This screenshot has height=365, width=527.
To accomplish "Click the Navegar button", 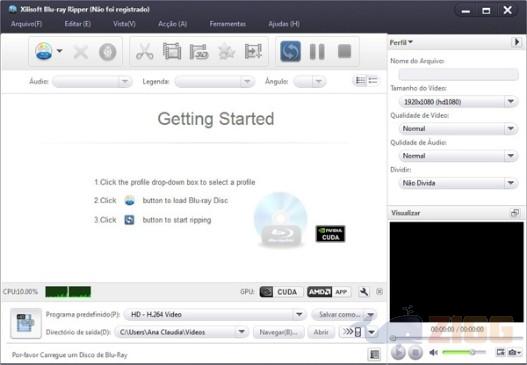I will click(278, 332).
